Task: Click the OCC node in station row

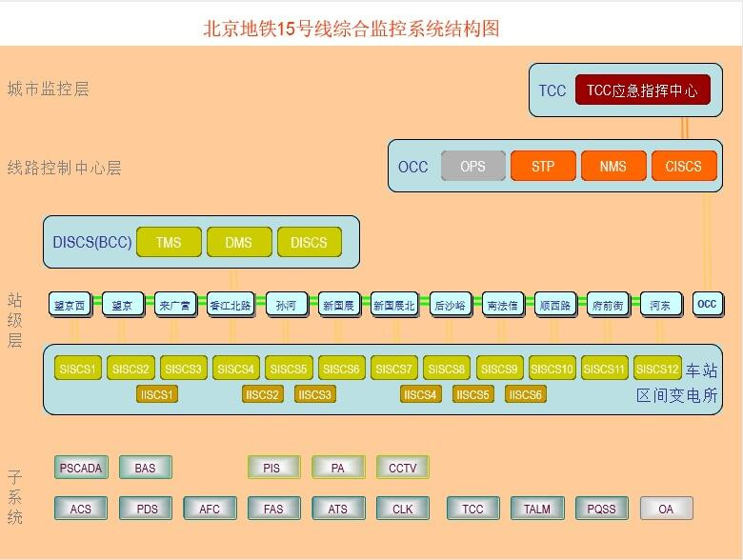Action: click(708, 304)
